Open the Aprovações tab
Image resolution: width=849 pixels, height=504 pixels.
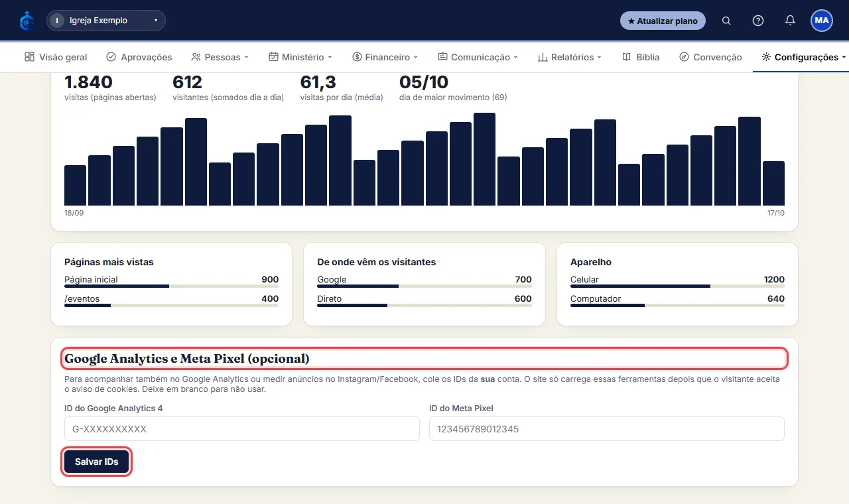click(x=139, y=57)
